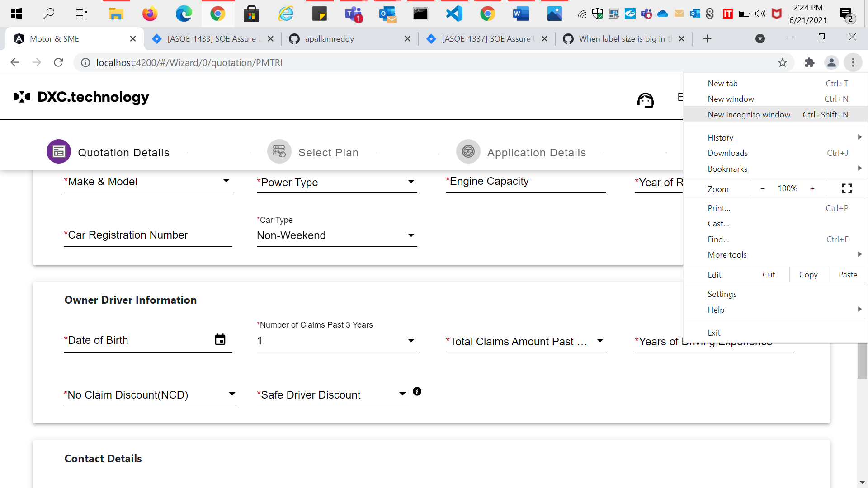868x488 pixels.
Task: Click the DXC.technology logo
Action: click(x=80, y=97)
